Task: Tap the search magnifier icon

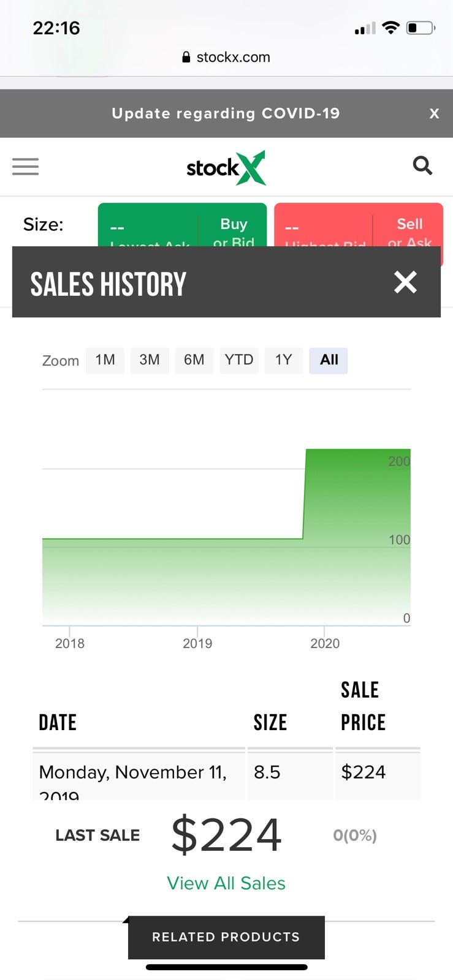Action: point(422,165)
